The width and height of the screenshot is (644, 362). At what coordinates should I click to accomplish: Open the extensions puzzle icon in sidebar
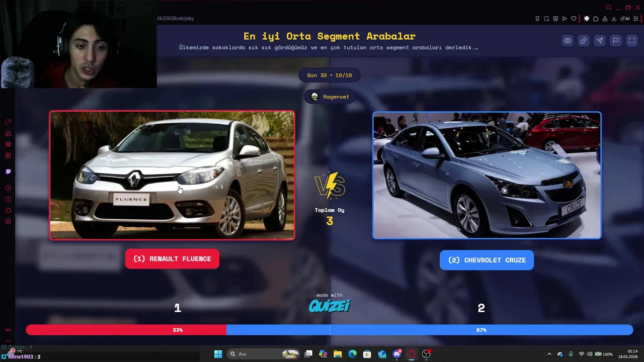(8, 210)
